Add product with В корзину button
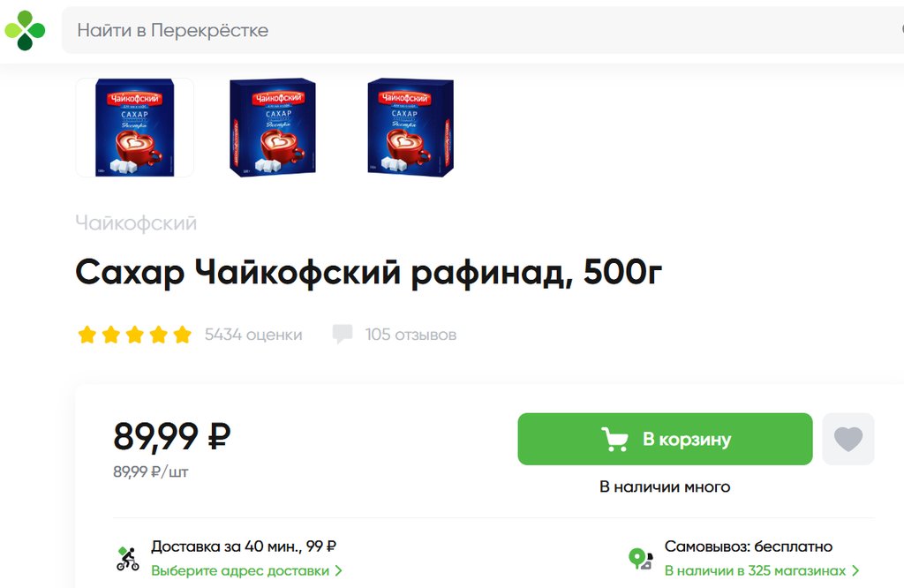This screenshot has height=588, width=904. (665, 440)
